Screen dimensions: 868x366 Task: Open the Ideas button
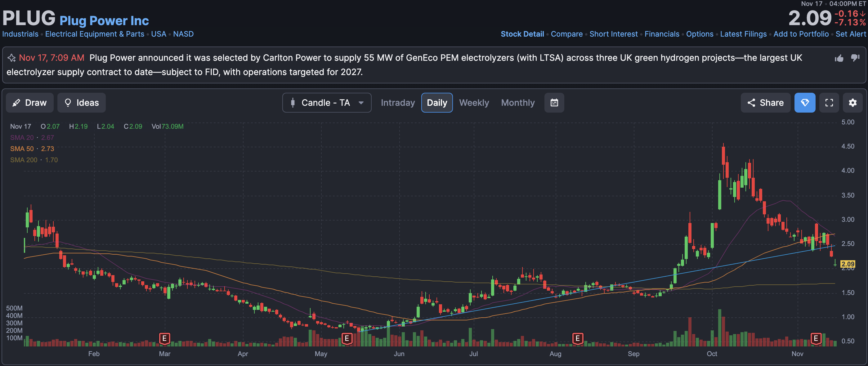pos(82,103)
